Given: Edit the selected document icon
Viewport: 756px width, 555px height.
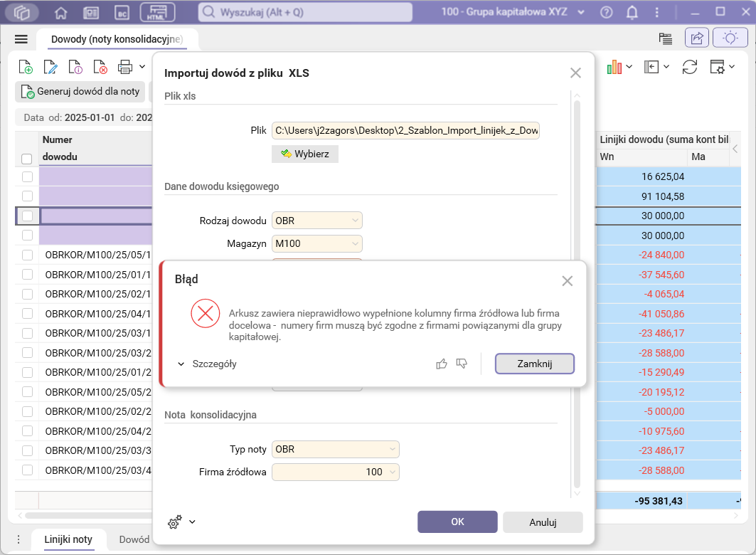Looking at the screenshot, I should (50, 67).
